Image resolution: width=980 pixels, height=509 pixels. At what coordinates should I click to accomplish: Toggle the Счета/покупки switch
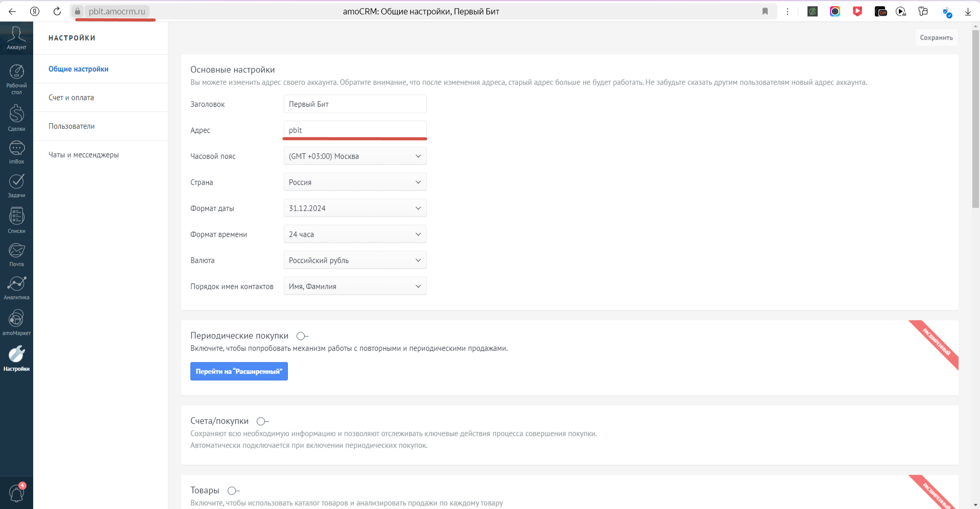point(262,421)
